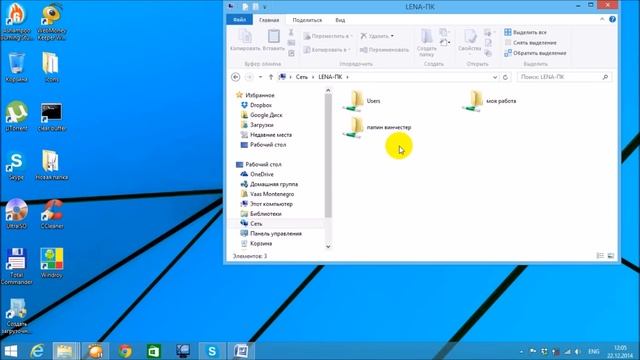Open the Копировать в dropdown
640x360 pixels.
(x=327, y=50)
